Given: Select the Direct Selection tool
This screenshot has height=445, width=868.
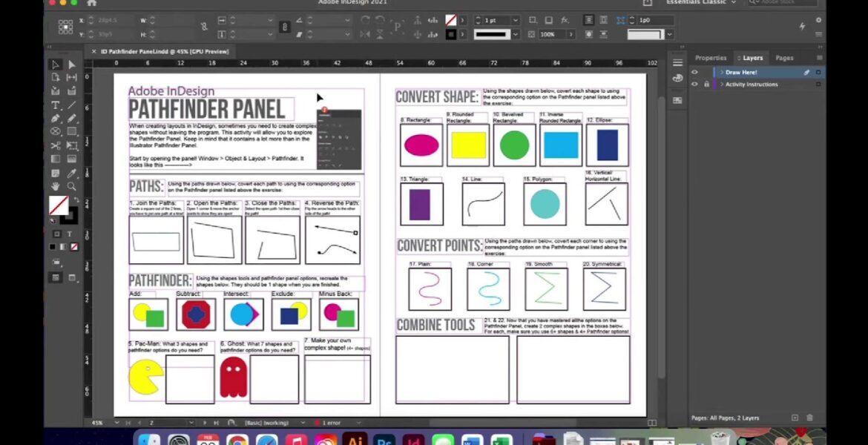Looking at the screenshot, I should pyautogui.click(x=72, y=65).
